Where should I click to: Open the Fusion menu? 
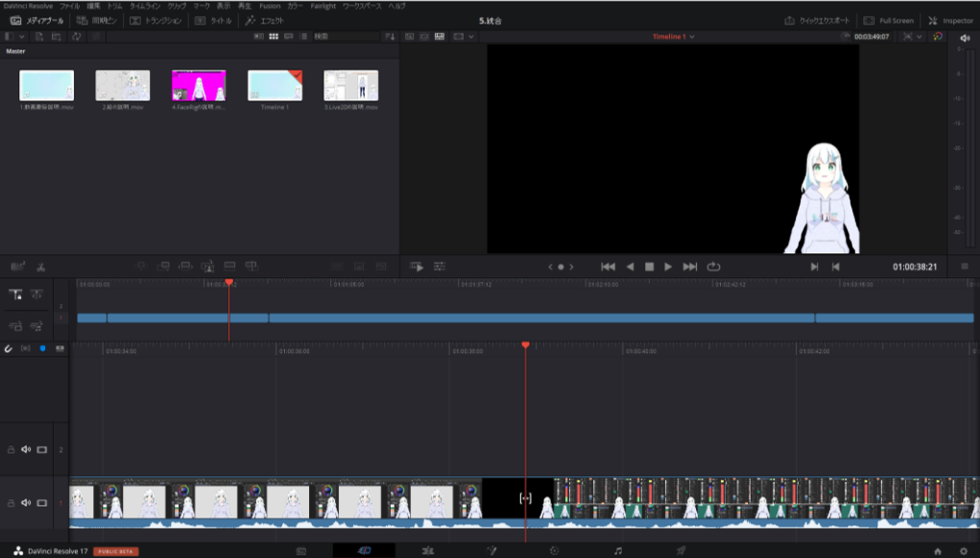point(270,6)
